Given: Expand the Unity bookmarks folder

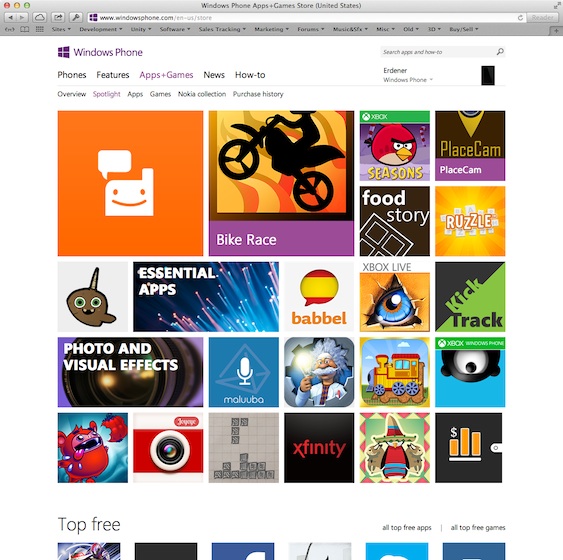Looking at the screenshot, I should point(141,29).
